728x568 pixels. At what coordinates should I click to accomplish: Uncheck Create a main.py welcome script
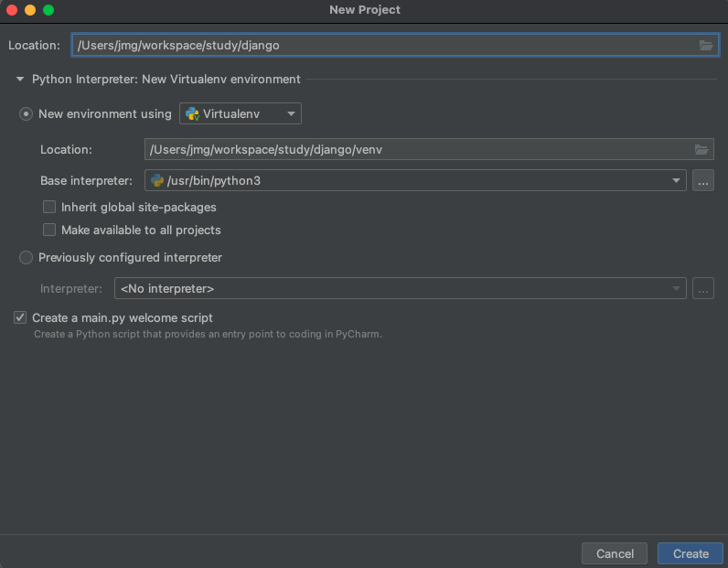point(20,317)
